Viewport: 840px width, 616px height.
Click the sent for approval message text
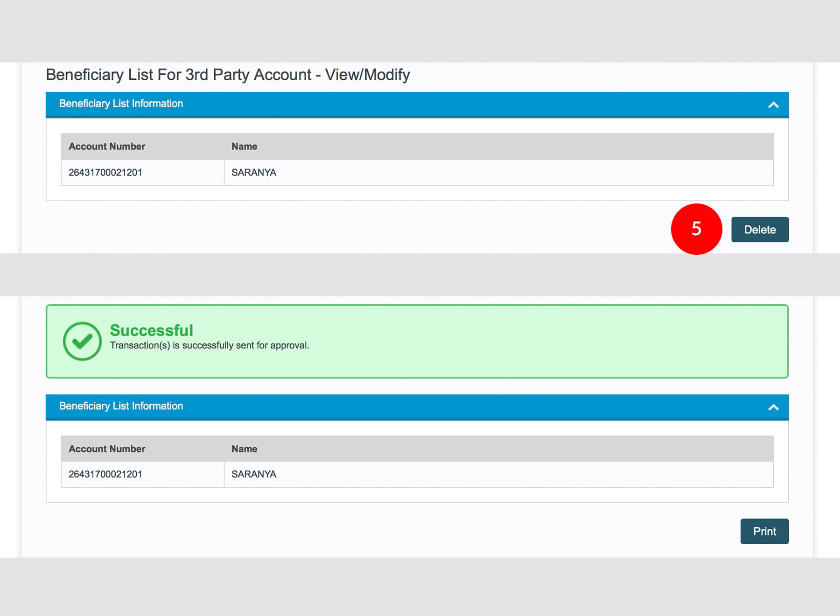(x=209, y=345)
